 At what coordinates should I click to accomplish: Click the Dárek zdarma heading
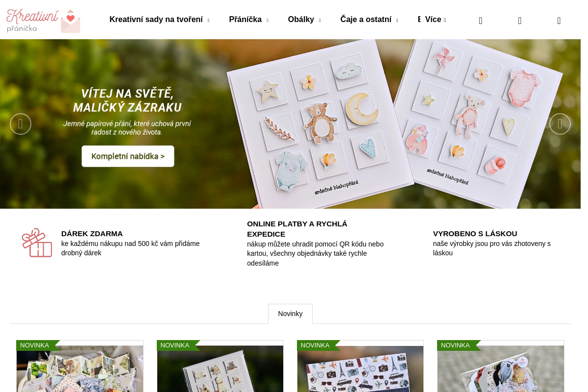[x=92, y=234]
